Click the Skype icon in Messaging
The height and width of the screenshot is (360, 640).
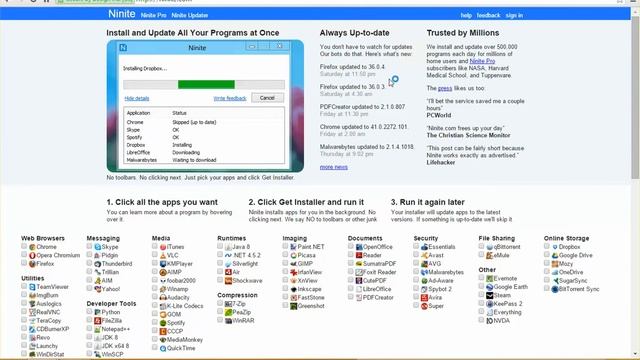(98, 247)
